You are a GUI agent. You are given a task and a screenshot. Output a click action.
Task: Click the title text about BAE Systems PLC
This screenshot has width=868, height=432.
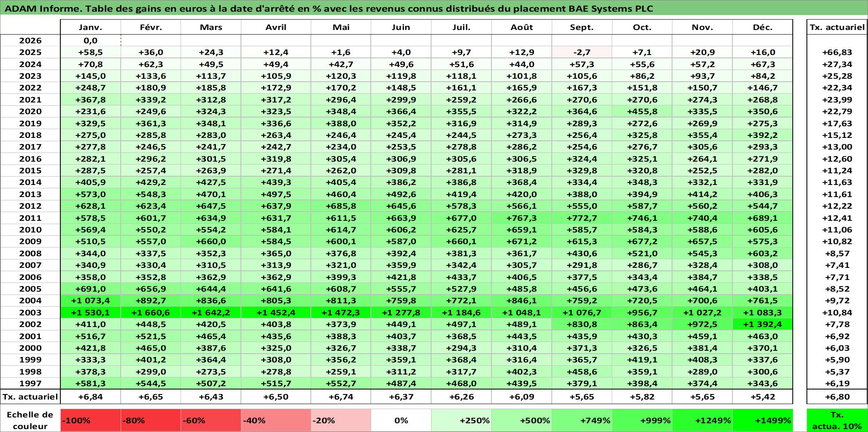pyautogui.click(x=329, y=8)
